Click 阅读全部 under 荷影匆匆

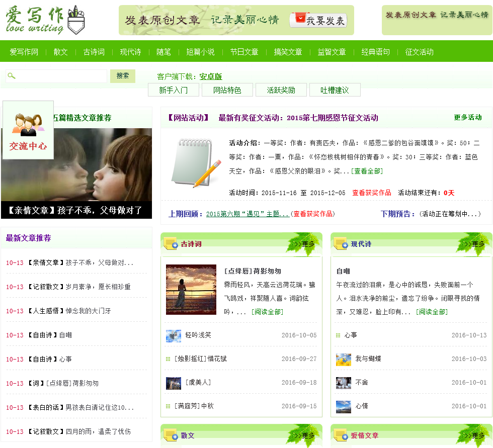pyautogui.click(x=267, y=312)
